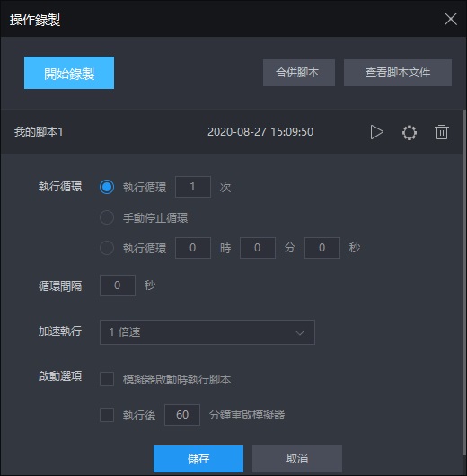Click the hours field before 時
This screenshot has width=467, height=476.
[x=193, y=248]
